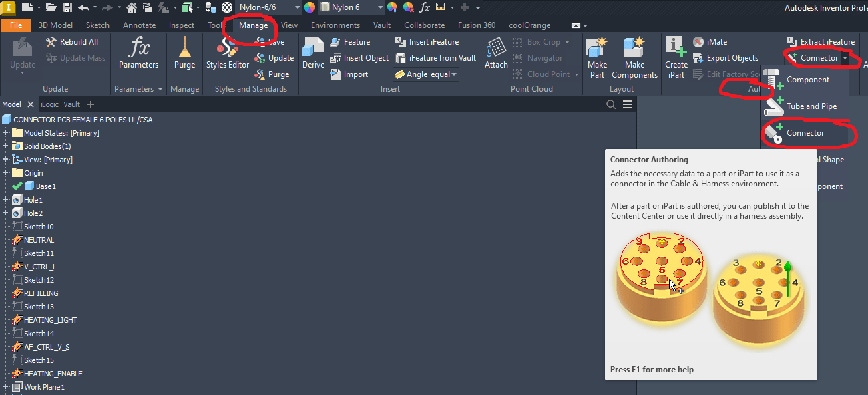Expand the Hole2 feature node

point(5,213)
